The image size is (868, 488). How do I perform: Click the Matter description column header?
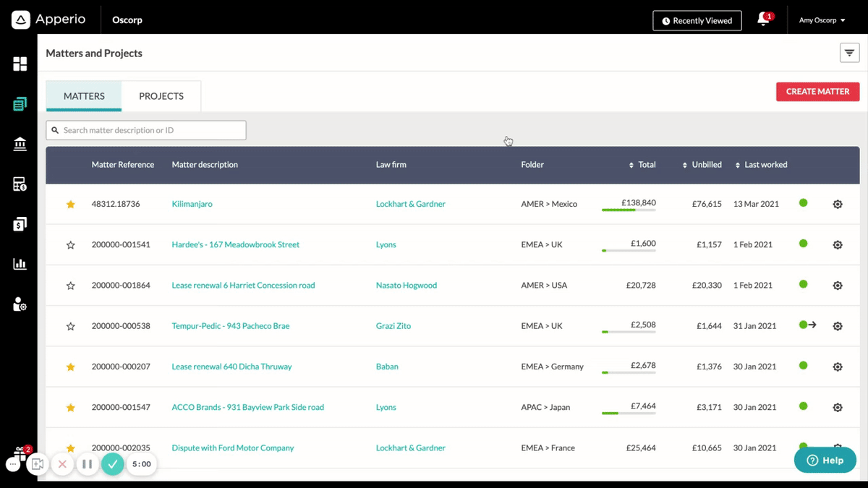click(x=205, y=165)
